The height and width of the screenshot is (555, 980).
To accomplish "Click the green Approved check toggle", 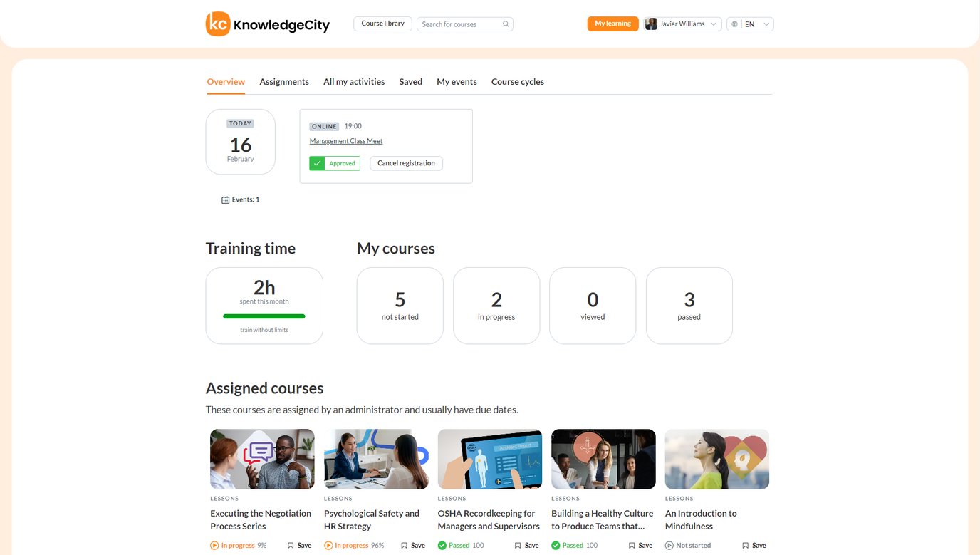I will pyautogui.click(x=318, y=163).
